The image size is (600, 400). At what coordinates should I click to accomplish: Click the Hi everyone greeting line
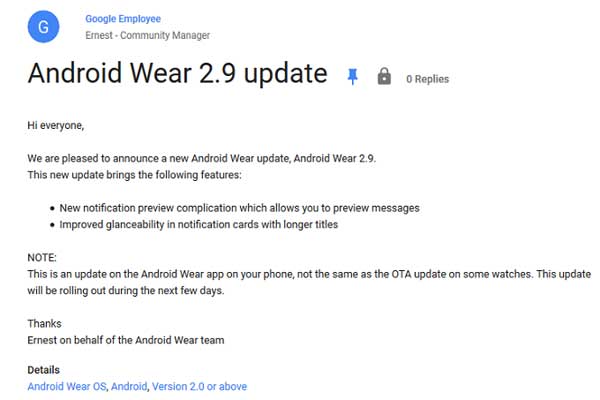[56, 126]
